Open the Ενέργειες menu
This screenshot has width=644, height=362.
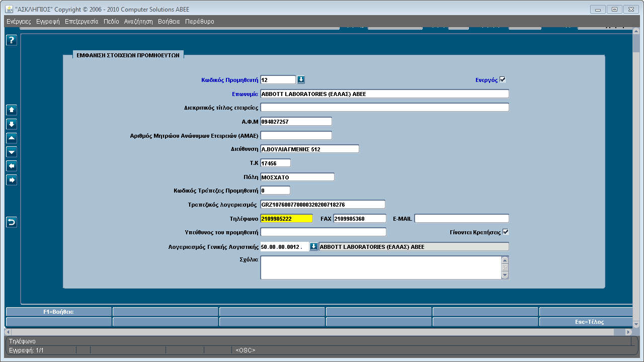(19, 22)
